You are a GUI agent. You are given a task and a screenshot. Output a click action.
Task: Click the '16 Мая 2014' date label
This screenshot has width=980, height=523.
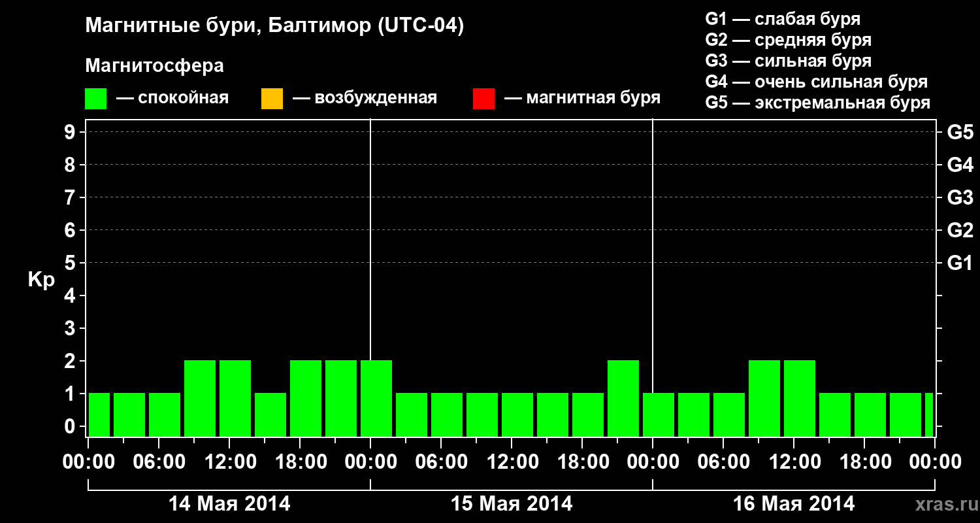click(794, 503)
